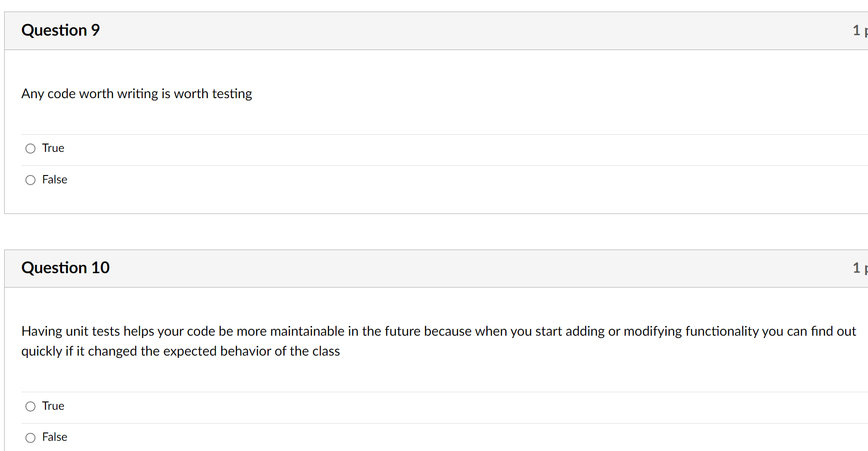Click the "Question 10" heading
Screen dimensions: 868x451
pos(66,268)
